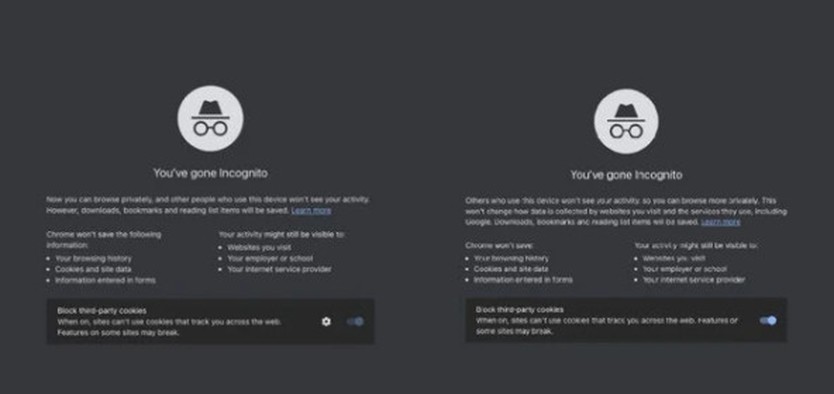Click heading above "Others who use this device" text
This screenshot has height=394, width=834.
tap(626, 174)
